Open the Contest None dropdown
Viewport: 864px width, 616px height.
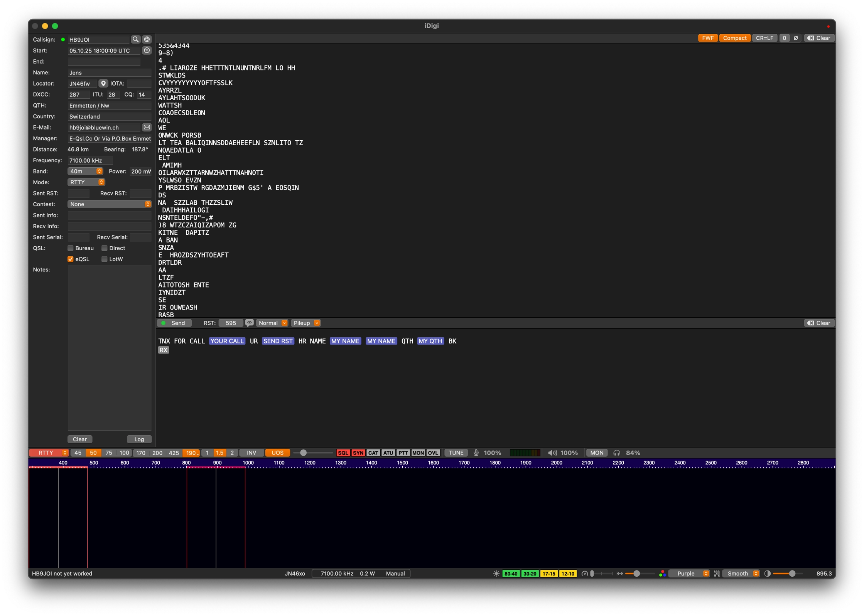[x=109, y=204]
